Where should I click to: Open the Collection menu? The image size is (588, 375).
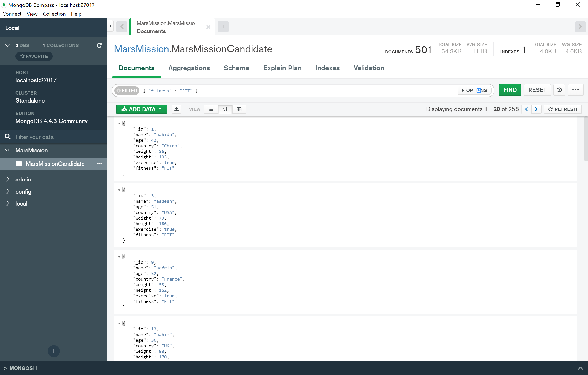(54, 14)
